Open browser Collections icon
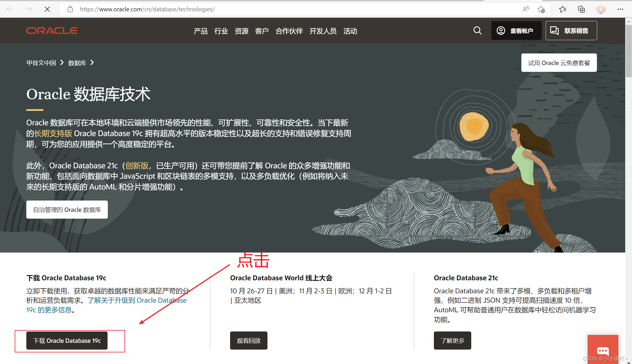Viewport: 632px width, 364px height. pos(581,9)
